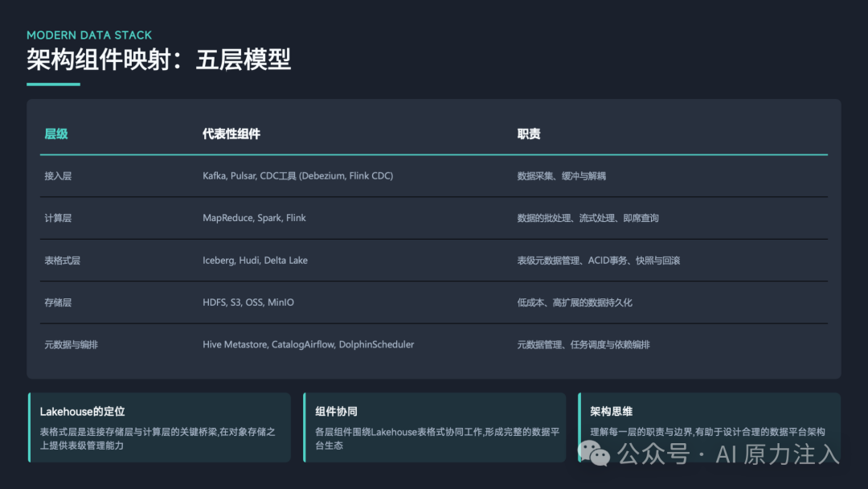This screenshot has width=868, height=489.
Task: Click the description starting '各层组件围绕Lakehouse'
Action: click(x=437, y=438)
